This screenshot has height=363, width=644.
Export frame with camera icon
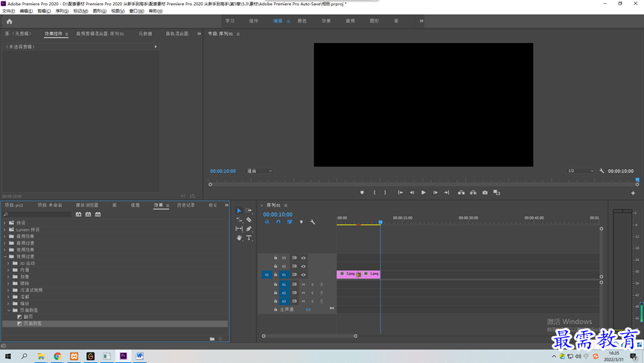tap(485, 192)
